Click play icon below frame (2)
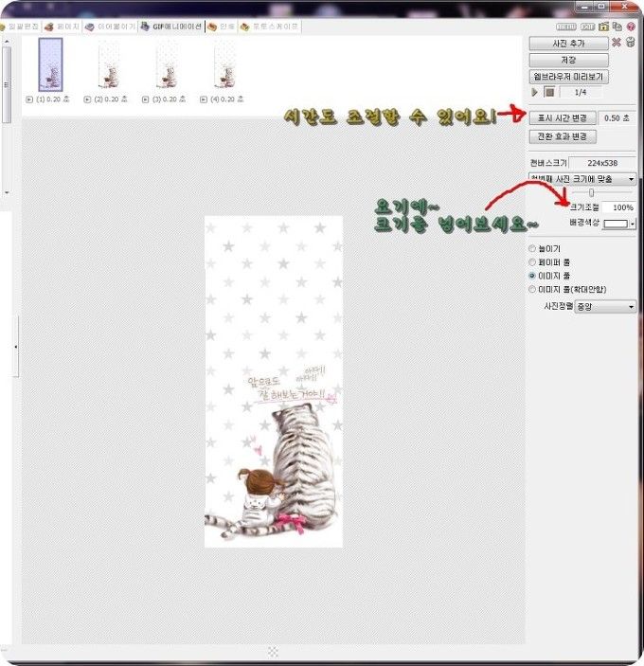This screenshot has width=644, height=666. pos(87,99)
